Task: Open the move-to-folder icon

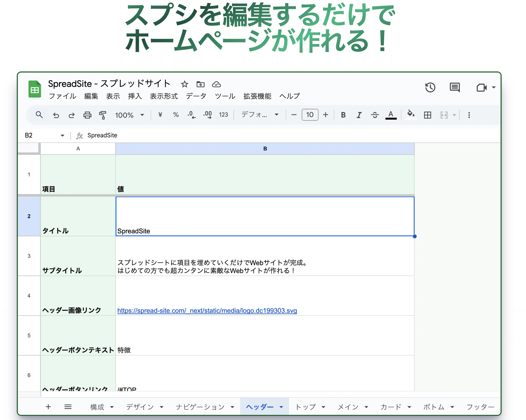Action: 200,84
